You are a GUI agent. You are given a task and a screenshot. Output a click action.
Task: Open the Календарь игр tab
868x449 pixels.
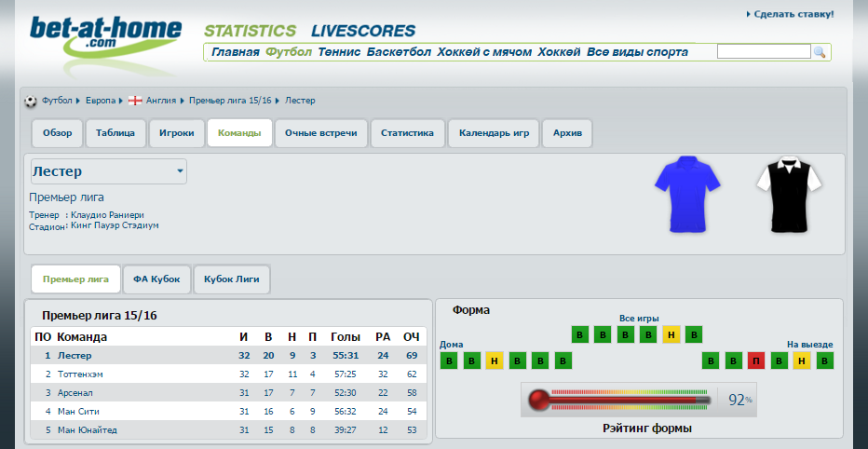(x=494, y=133)
